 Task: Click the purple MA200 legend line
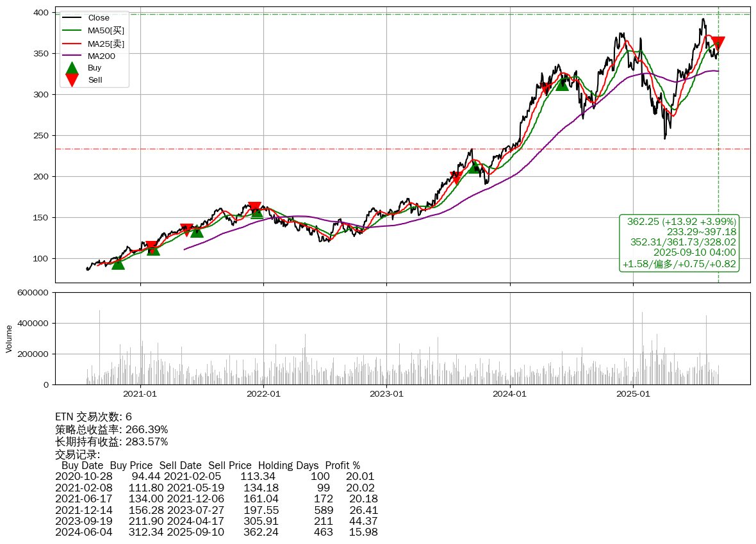(x=72, y=56)
